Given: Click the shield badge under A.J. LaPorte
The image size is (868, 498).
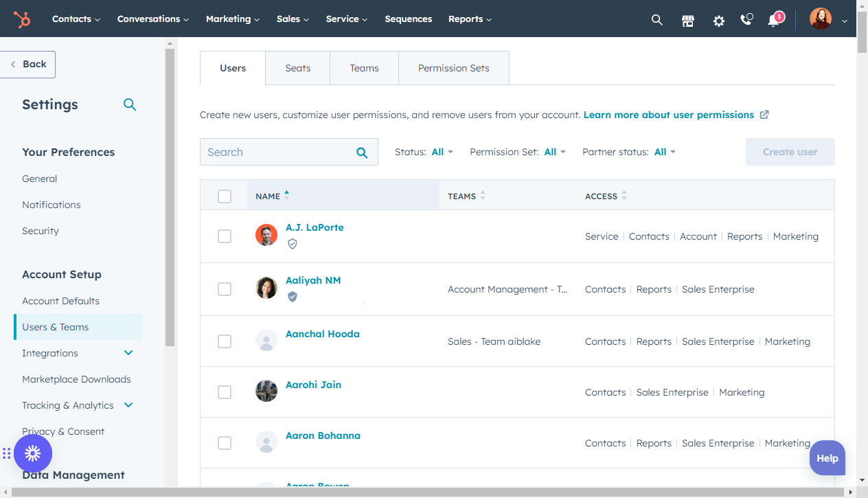Looking at the screenshot, I should pos(293,244).
